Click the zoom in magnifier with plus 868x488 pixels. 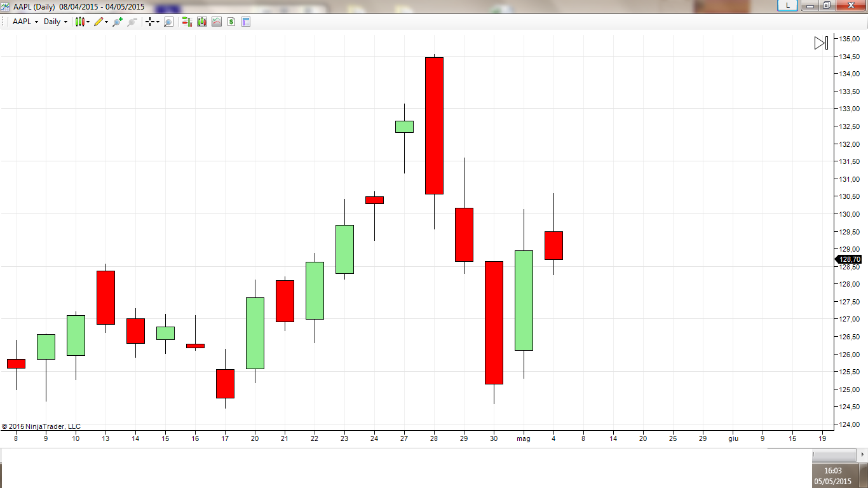click(x=117, y=22)
